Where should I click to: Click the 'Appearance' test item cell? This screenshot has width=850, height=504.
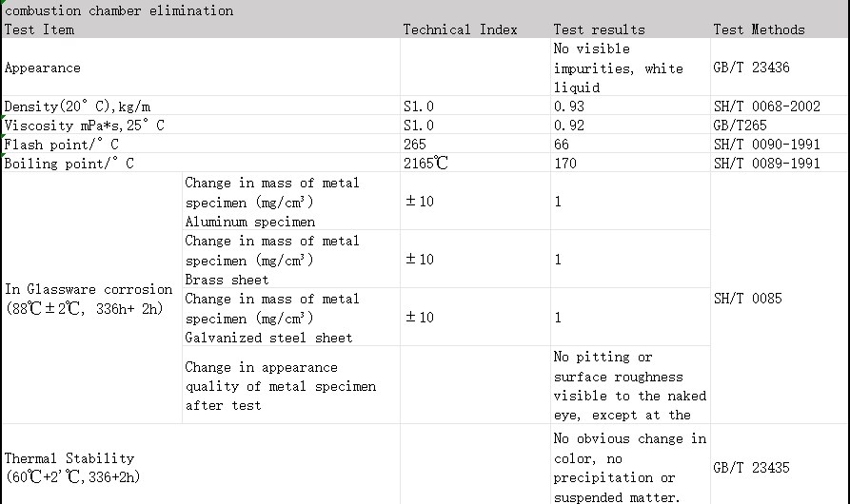pos(43,68)
